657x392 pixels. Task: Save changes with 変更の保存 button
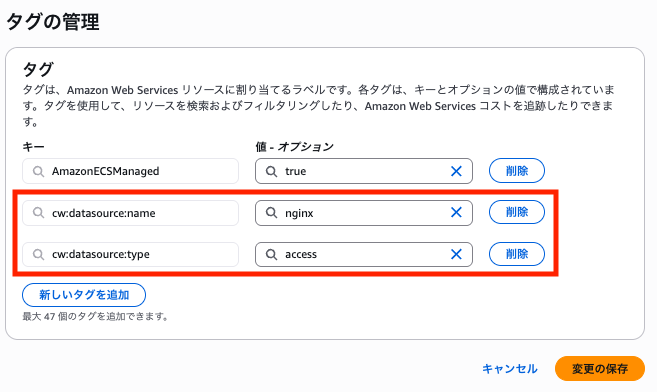coord(600,369)
